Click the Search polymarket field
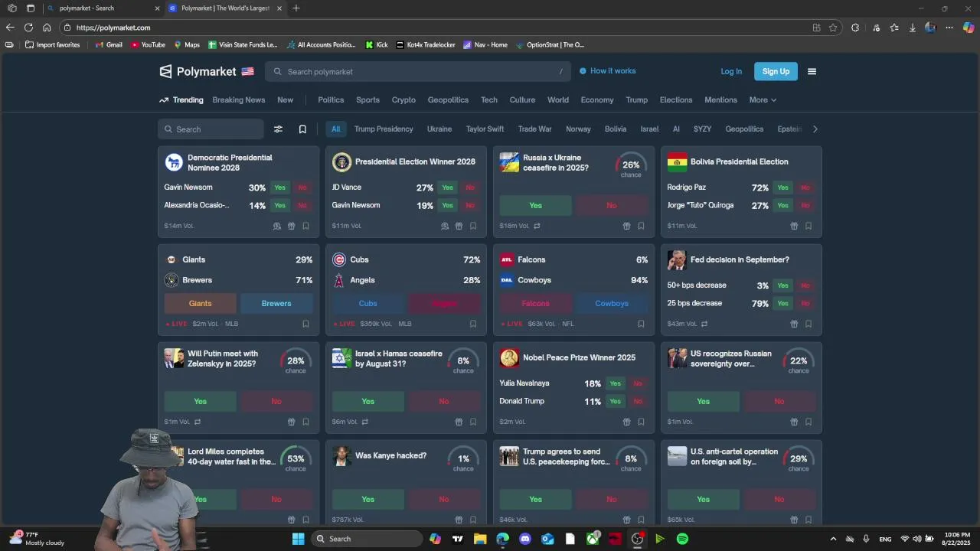Screen dimensions: 980x551 (418, 71)
